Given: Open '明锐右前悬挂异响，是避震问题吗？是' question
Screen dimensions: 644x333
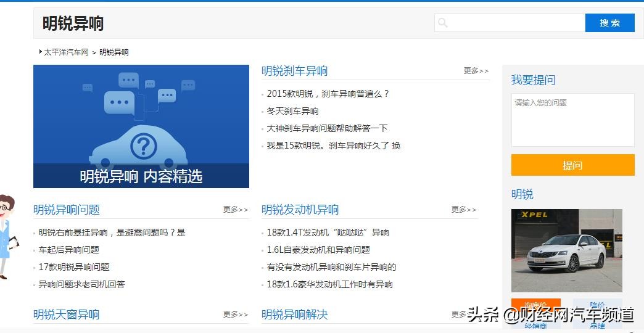Looking at the screenshot, I should [112, 232].
